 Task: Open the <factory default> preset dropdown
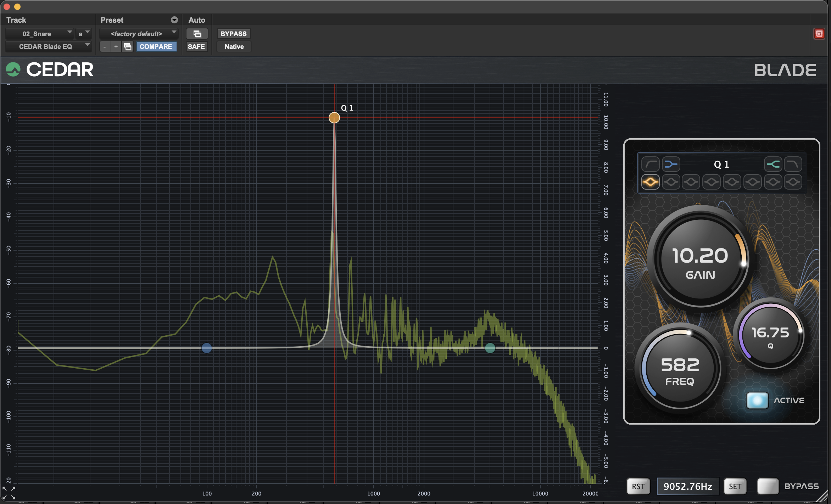click(139, 34)
